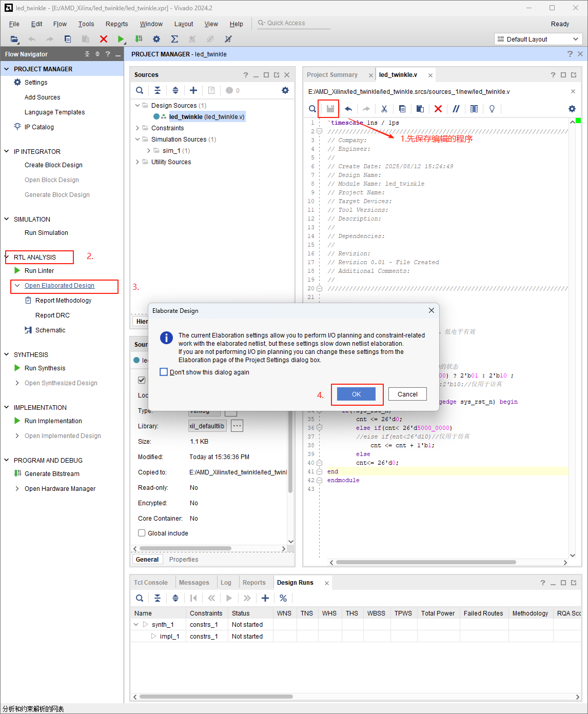This screenshot has height=714, width=588.
Task: Click Run Implementation in Flow Navigator
Action: tap(53, 421)
